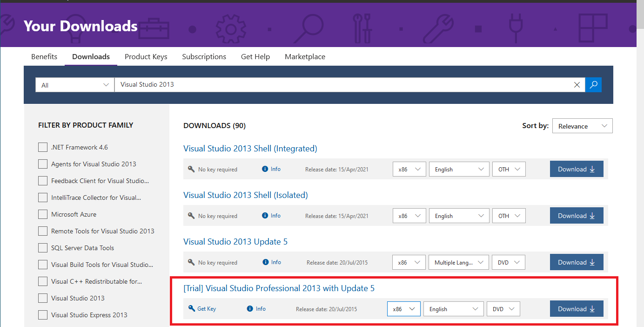644x327 pixels.
Task: Check the .NET Framework 4.6 filter
Action: tap(43, 147)
